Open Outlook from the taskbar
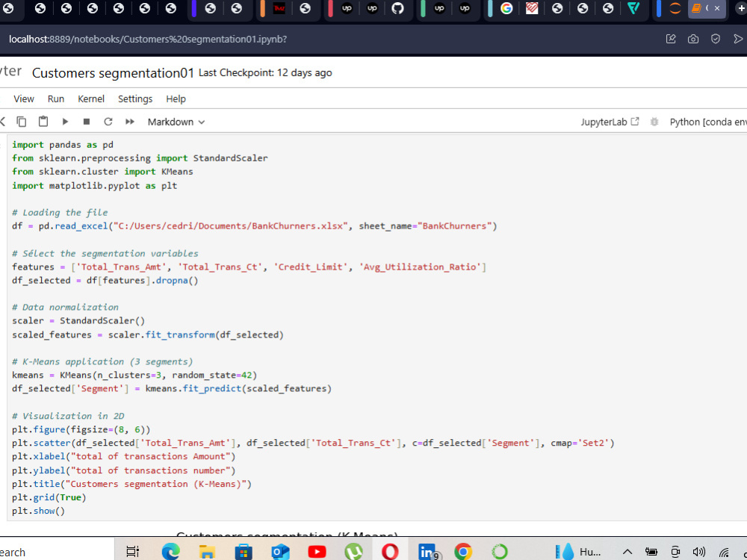747x560 pixels. tap(280, 552)
